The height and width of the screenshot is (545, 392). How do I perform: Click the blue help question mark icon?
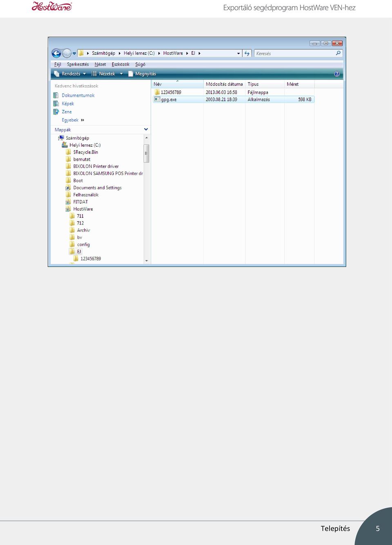[337, 74]
